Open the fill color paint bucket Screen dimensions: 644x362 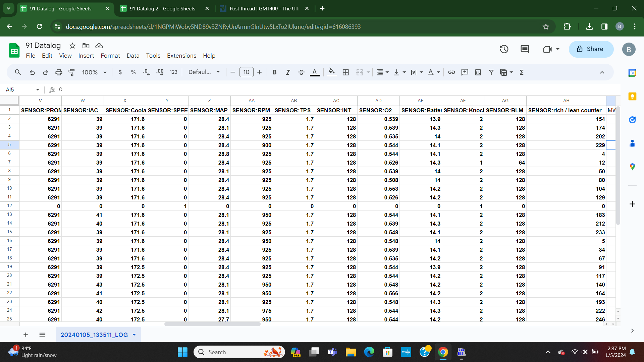tap(331, 72)
